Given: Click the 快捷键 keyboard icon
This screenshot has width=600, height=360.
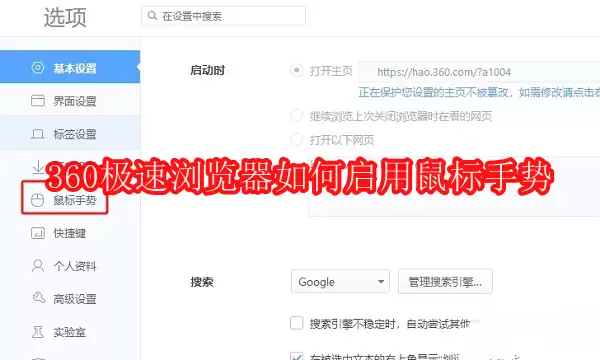Looking at the screenshot, I should [x=38, y=233].
